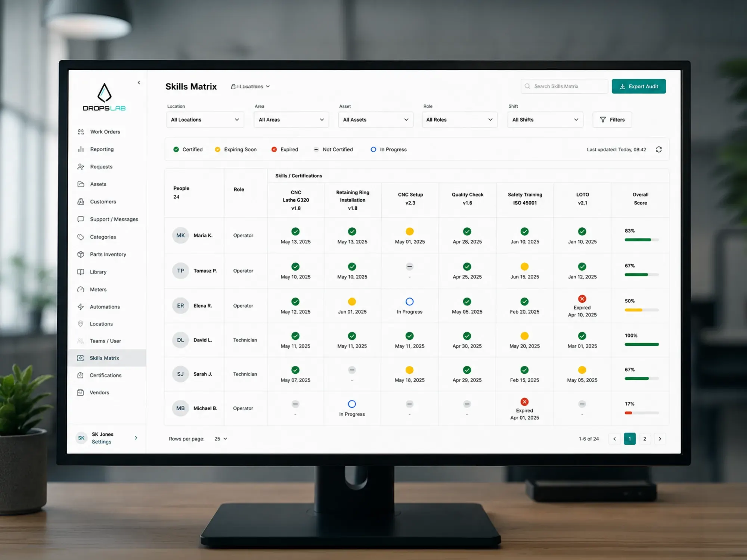Select Skills Matrix in the sidebar
The height and width of the screenshot is (560, 747).
(107, 358)
